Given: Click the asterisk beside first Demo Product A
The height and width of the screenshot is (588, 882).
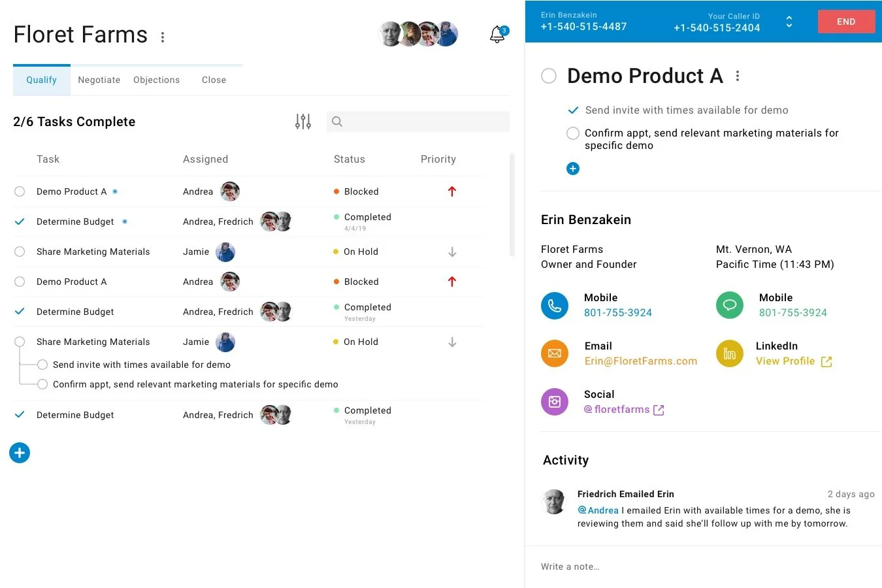Looking at the screenshot, I should tap(115, 191).
